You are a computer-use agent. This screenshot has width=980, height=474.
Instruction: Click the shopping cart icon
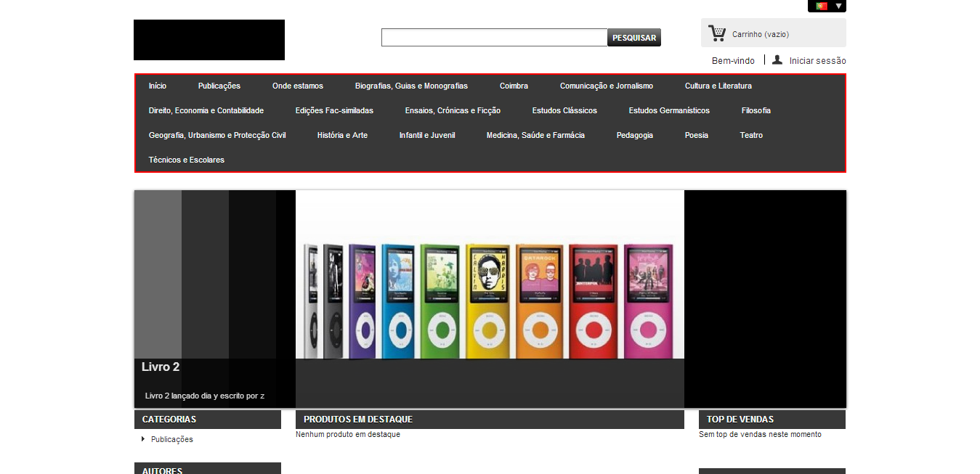[x=717, y=33]
